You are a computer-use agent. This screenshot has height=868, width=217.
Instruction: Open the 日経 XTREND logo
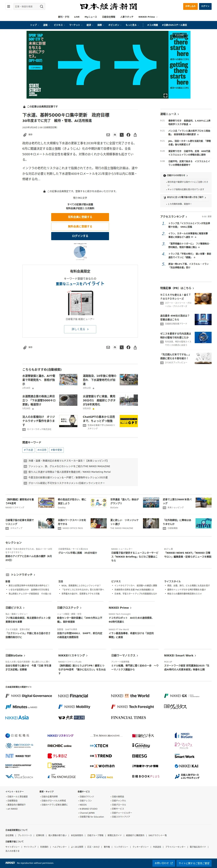[x=101, y=756]
